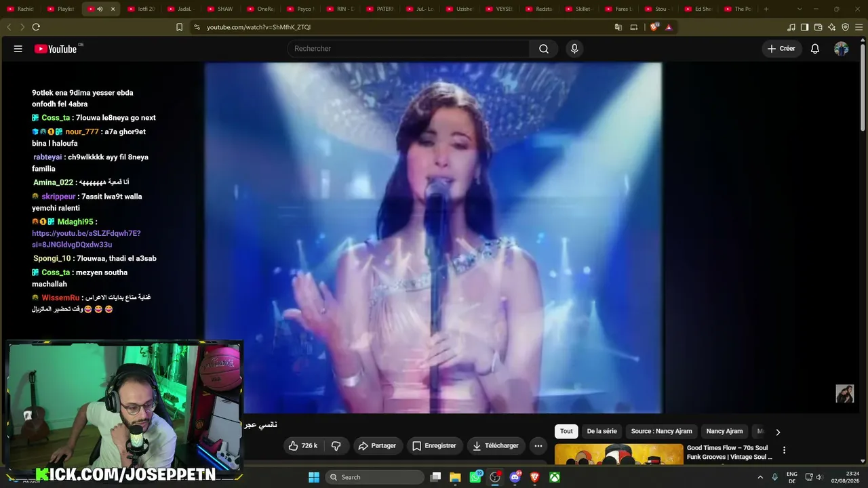Screen dimensions: 868x488
Task: Click the cast media icon in address bar
Action: (x=634, y=27)
